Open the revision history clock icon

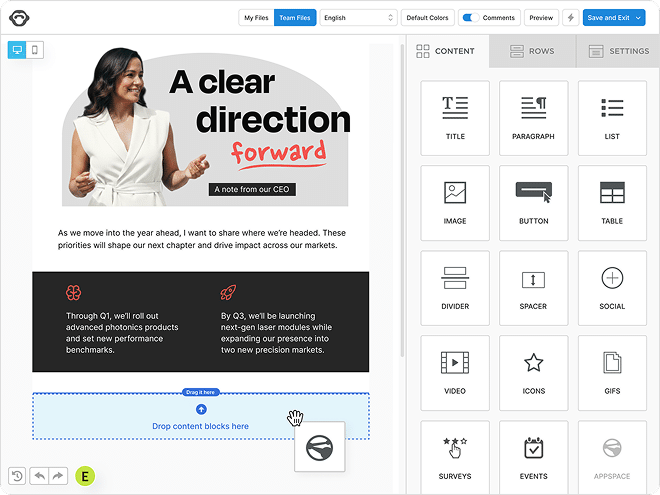point(17,476)
